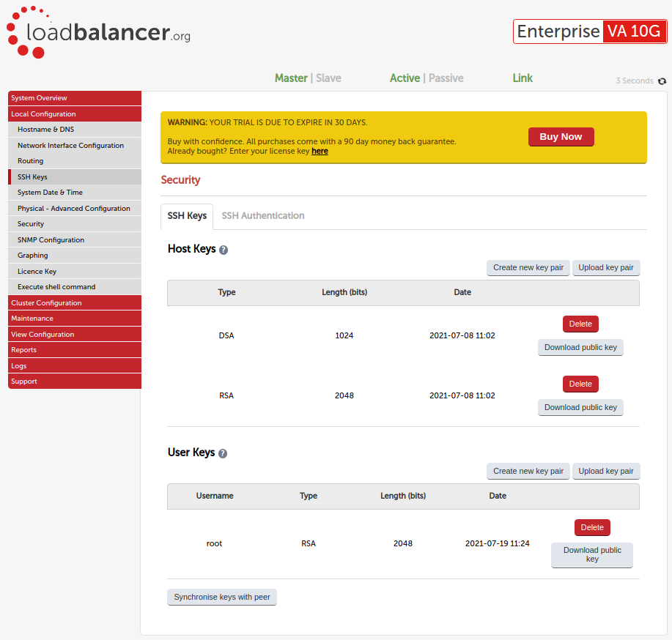Click Synchronise keys with peer
This screenshot has width=672, height=640.
(x=222, y=597)
